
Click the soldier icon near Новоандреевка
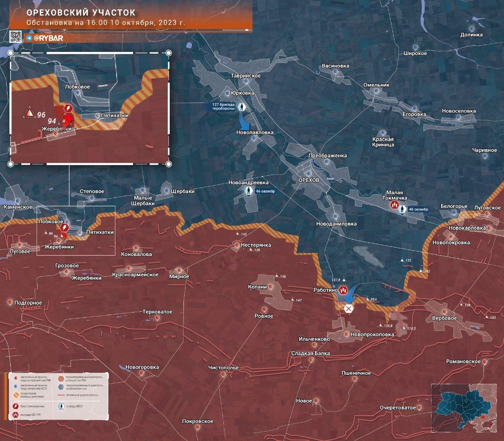(248, 191)
